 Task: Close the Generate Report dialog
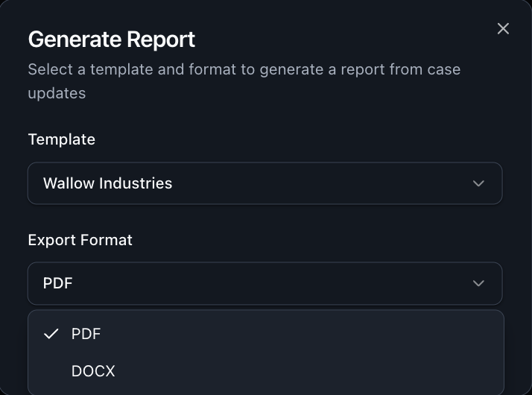click(x=503, y=28)
